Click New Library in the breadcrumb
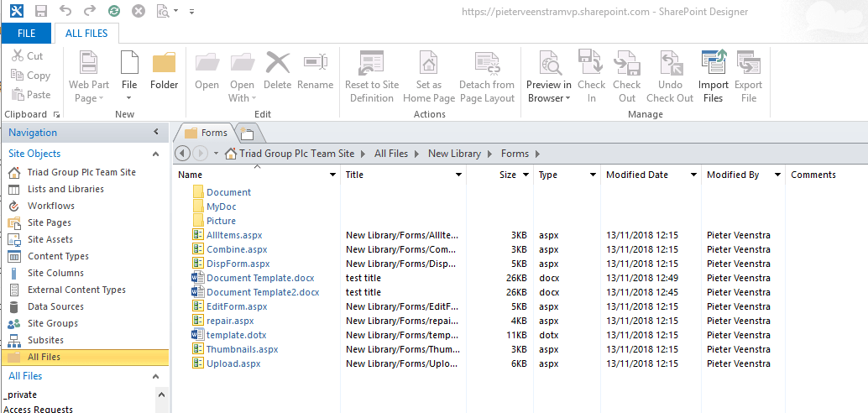 (x=454, y=154)
